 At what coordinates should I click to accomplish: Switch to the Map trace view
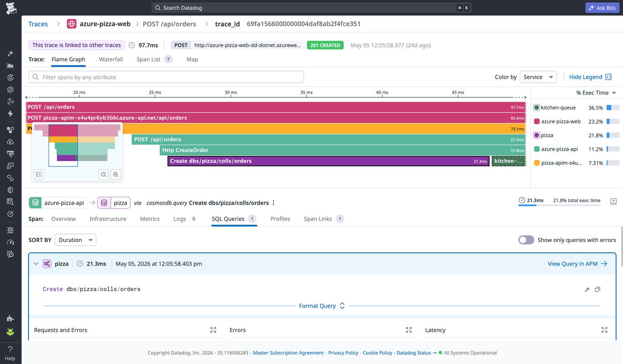[192, 59]
